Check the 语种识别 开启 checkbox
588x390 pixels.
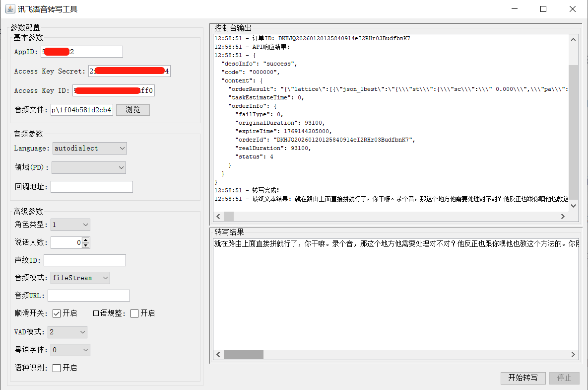[57, 368]
